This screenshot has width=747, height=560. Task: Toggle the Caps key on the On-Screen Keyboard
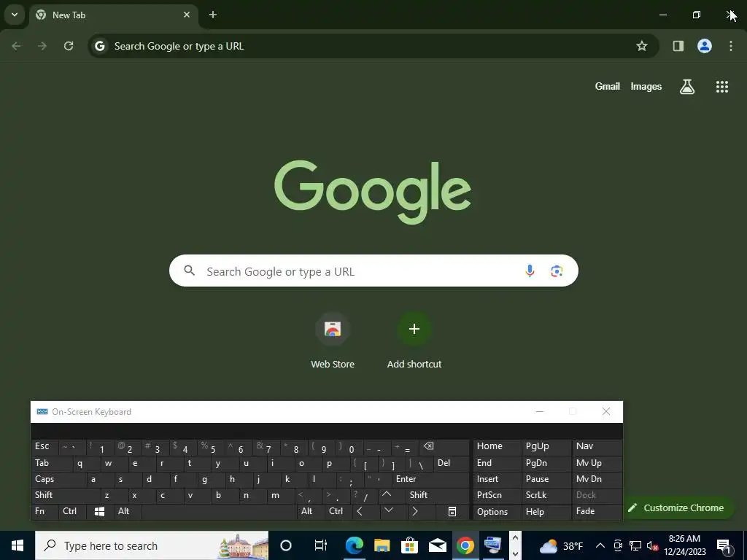[59, 479]
